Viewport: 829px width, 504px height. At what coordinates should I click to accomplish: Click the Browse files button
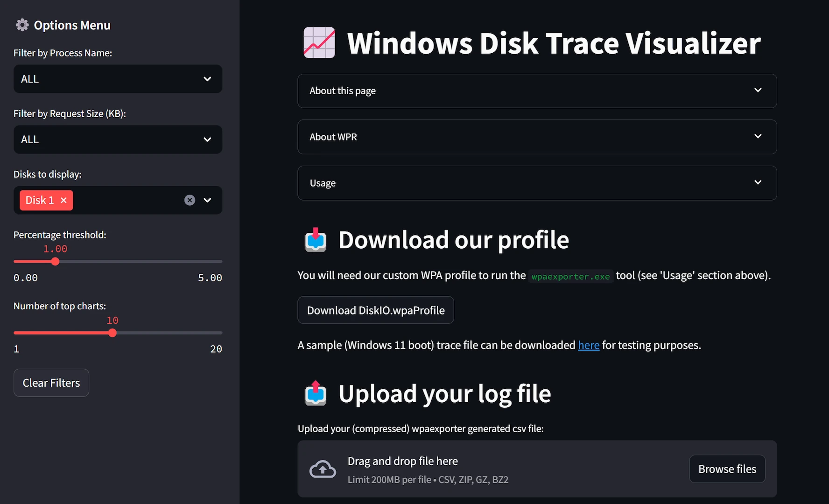(727, 469)
